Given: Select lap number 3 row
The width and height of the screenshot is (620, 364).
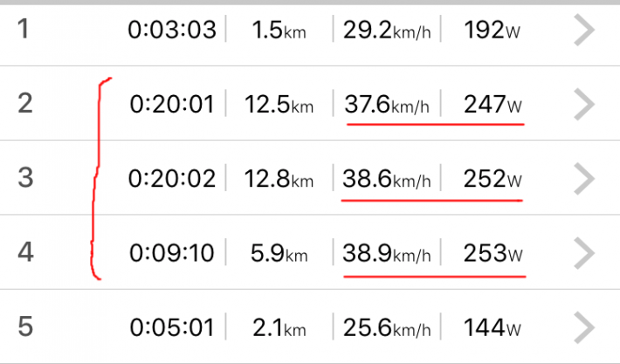Looking at the screenshot, I should [24, 179].
